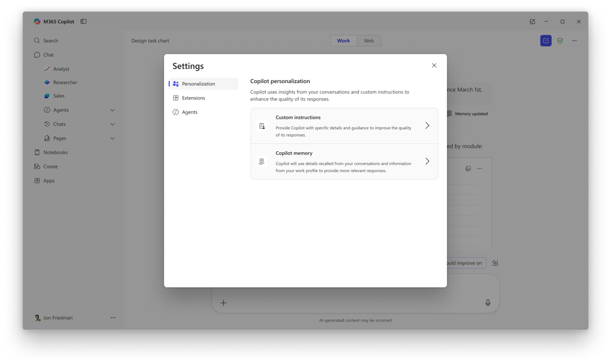This screenshot has height=364, width=611.
Task: Open the Researcher agent icon
Action: pos(47,83)
